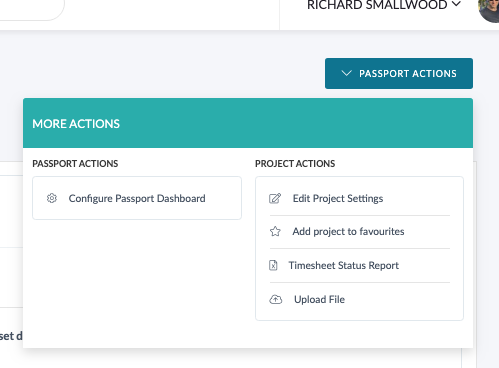
Task: Click the Passport Actions section heading
Action: (x=75, y=164)
